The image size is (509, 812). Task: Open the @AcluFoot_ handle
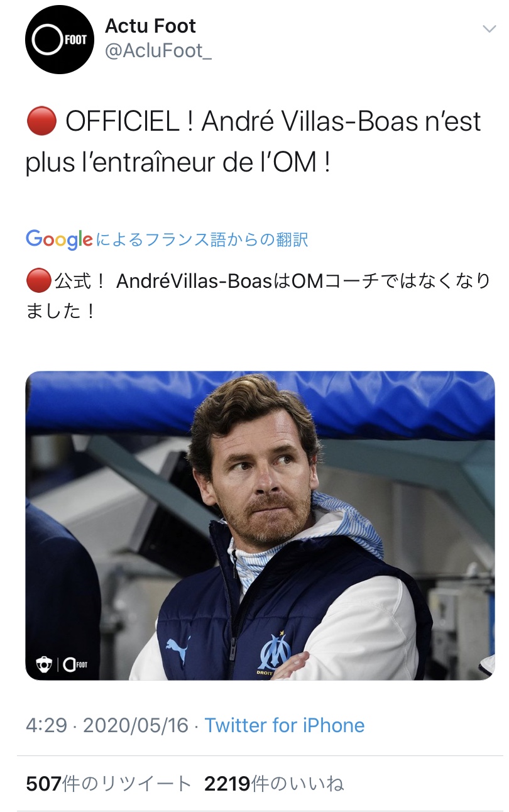coord(158,52)
